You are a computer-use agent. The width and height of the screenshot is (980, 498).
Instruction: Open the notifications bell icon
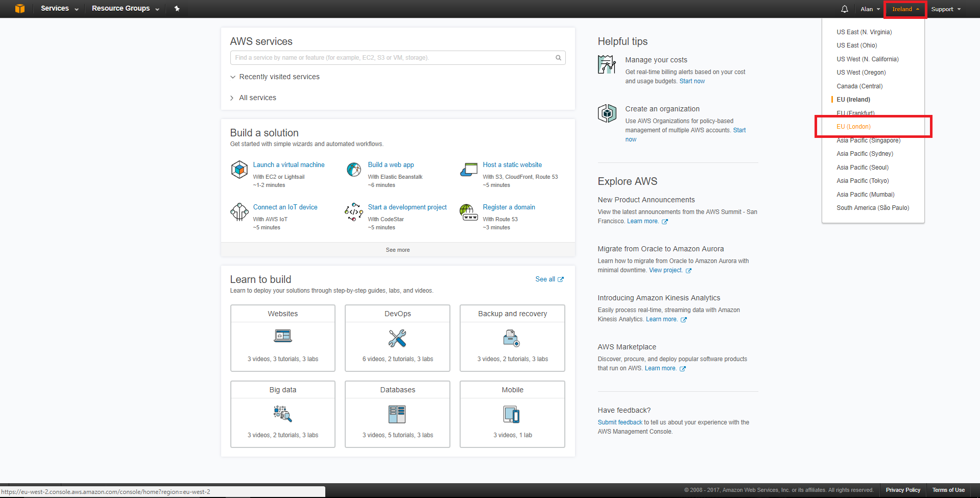(845, 9)
